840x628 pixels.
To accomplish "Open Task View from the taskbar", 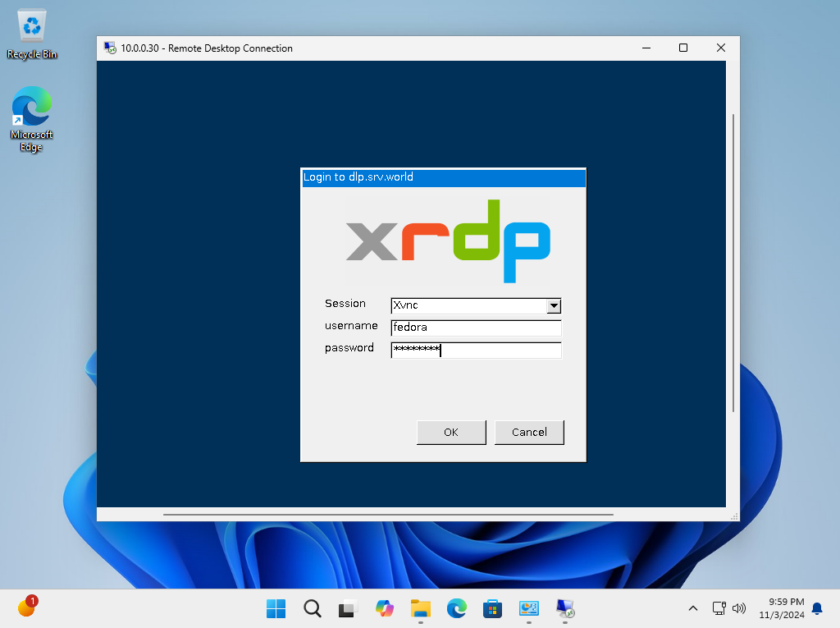I will (x=348, y=608).
